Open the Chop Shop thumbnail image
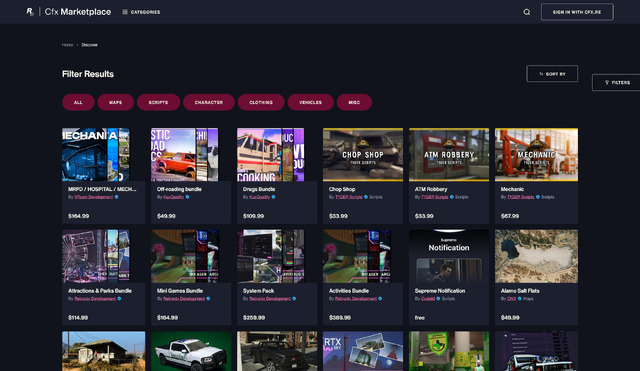Screen dimensions: 640x371 [x=363, y=155]
